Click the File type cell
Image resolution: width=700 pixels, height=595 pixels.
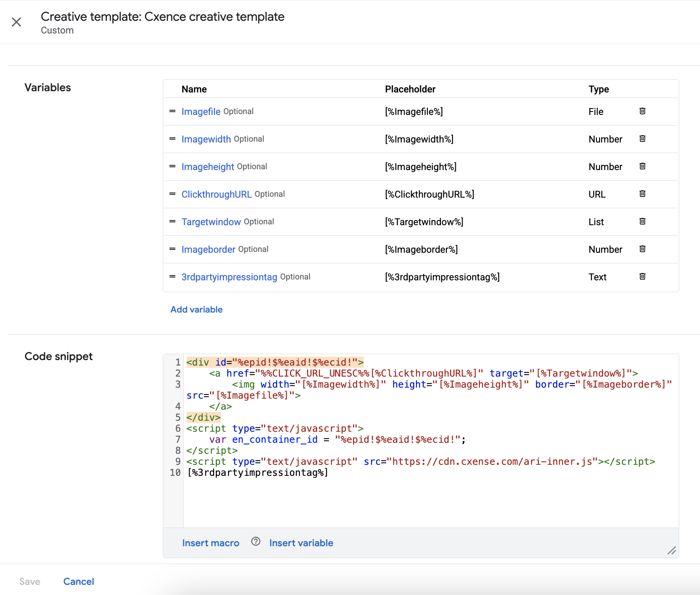(596, 112)
